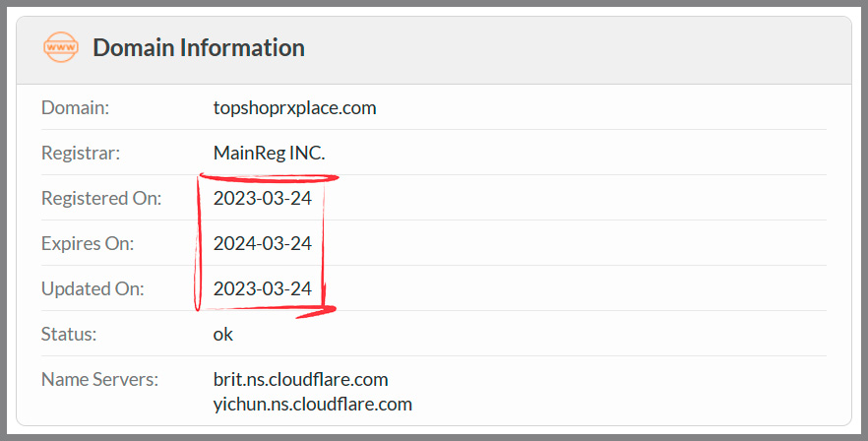Click the Domain Information heading
Screen dimensions: 868x441
click(x=199, y=47)
